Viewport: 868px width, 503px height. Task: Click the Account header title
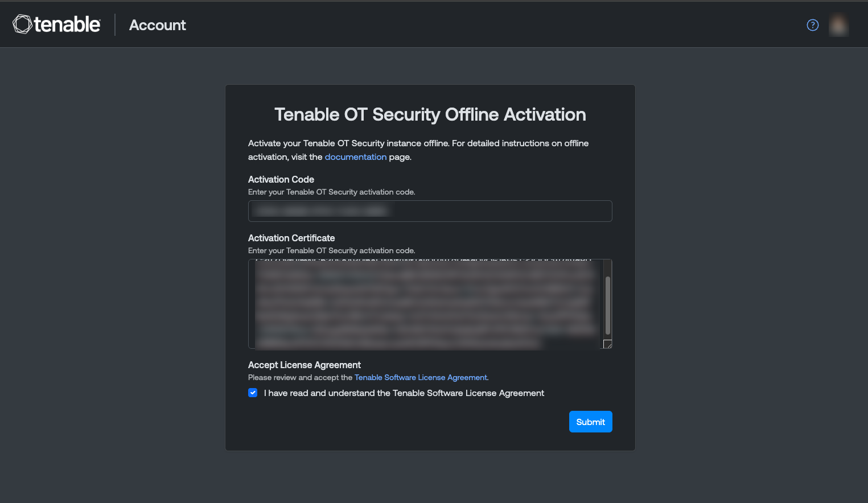[158, 25]
